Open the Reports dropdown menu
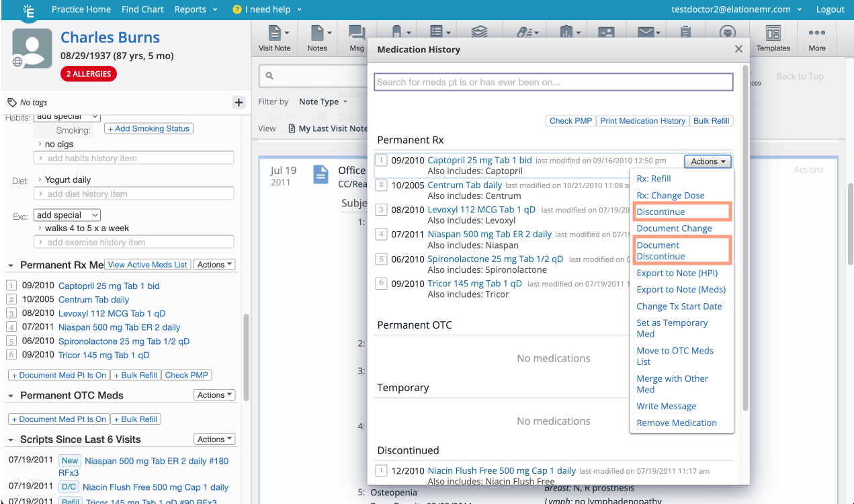The width and height of the screenshot is (854, 504). [196, 9]
